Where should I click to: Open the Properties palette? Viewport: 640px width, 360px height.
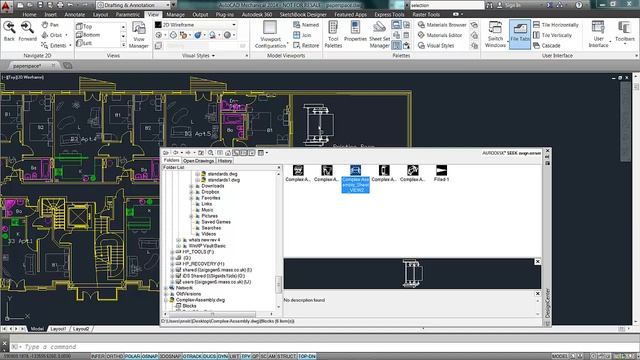point(355,31)
